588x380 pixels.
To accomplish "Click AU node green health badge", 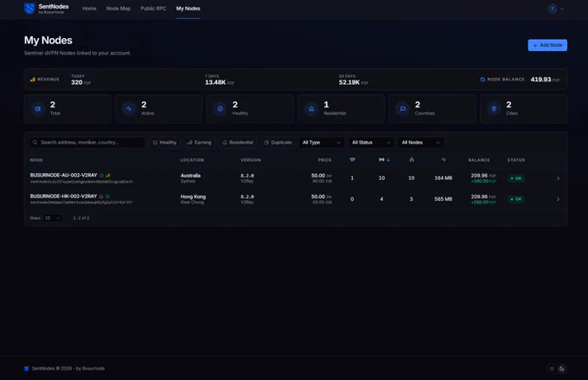I will [101, 176].
